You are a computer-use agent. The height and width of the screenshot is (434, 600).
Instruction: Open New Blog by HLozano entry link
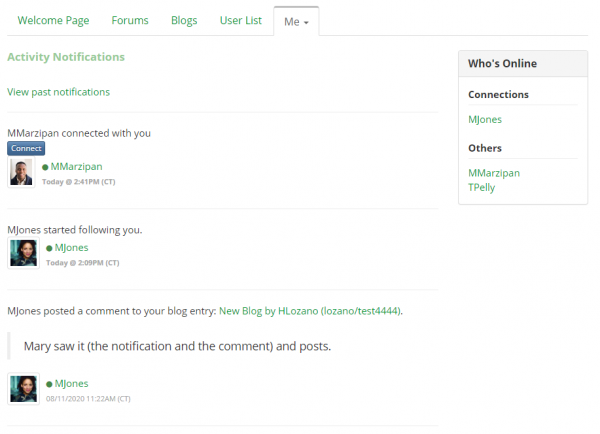(310, 311)
